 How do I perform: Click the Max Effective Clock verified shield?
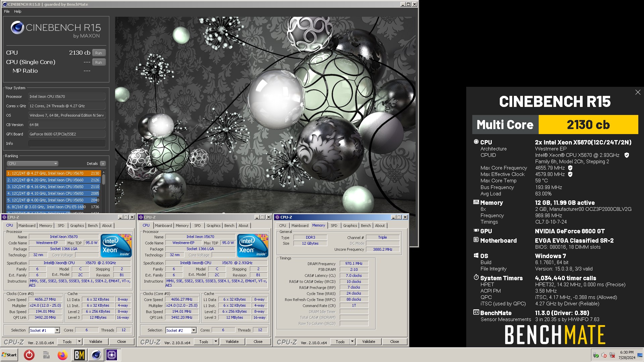click(x=570, y=174)
